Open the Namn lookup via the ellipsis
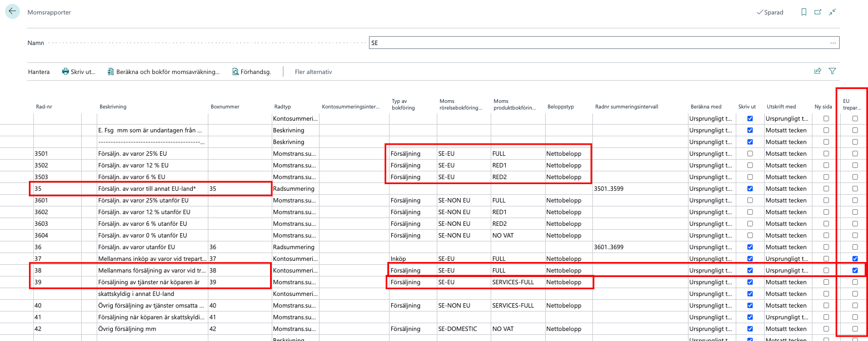Viewport: 868px width, 341px height. coord(834,42)
